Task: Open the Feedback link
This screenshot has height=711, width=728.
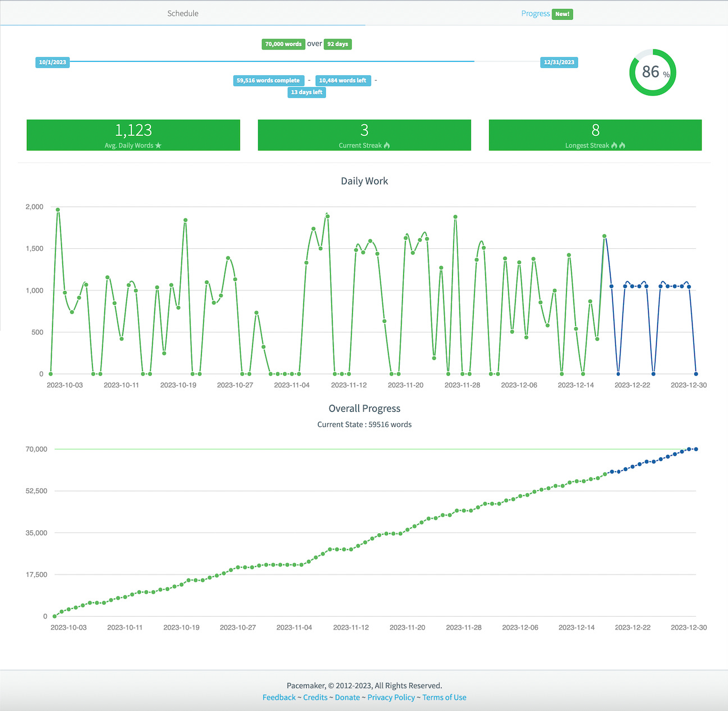Action: (x=279, y=697)
